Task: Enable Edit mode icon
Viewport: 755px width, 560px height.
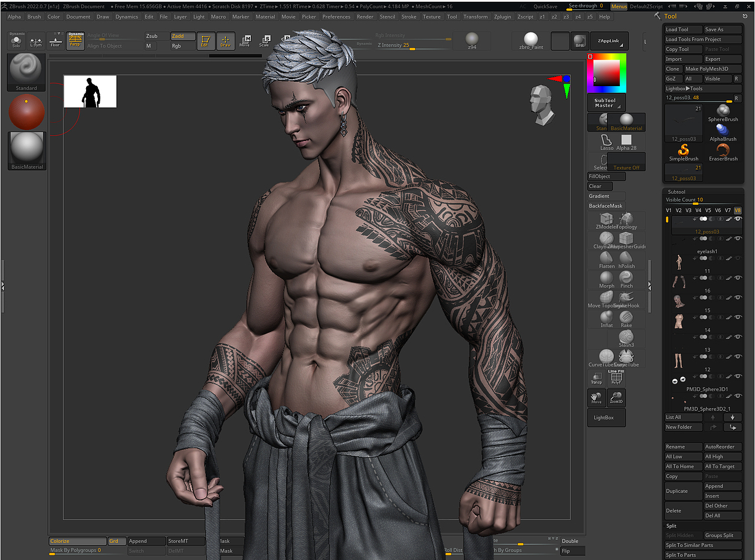Action: 205,41
